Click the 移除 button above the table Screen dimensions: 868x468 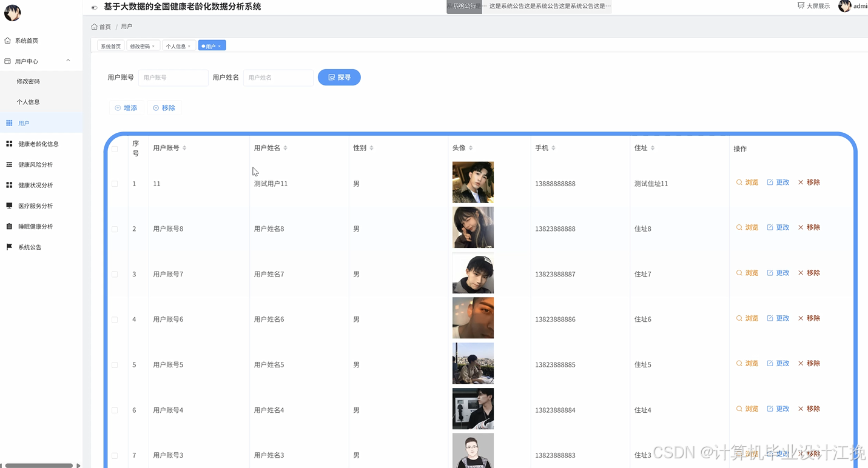(164, 108)
